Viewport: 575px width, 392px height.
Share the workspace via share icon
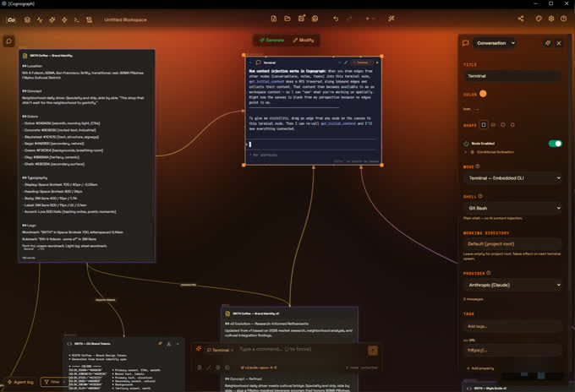pyautogui.click(x=521, y=19)
